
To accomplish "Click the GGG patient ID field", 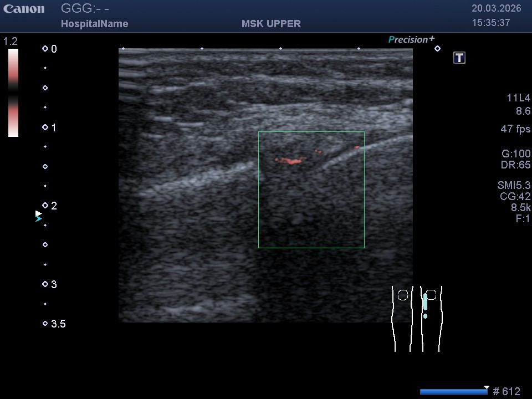I will (84, 9).
